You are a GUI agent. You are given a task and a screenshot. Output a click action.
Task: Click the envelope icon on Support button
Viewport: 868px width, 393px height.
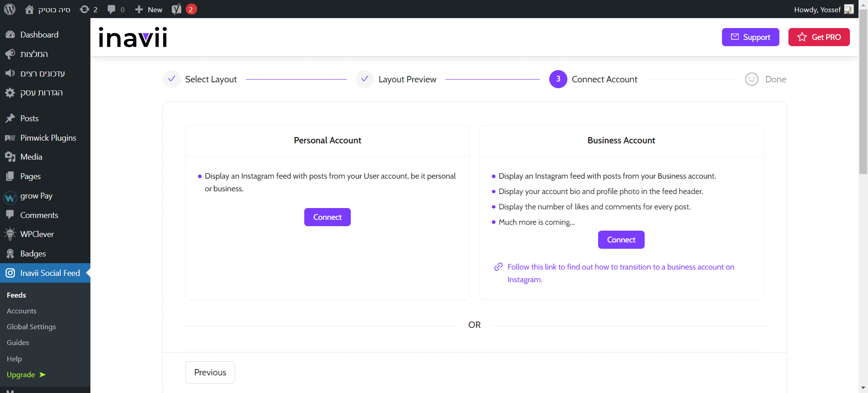735,37
